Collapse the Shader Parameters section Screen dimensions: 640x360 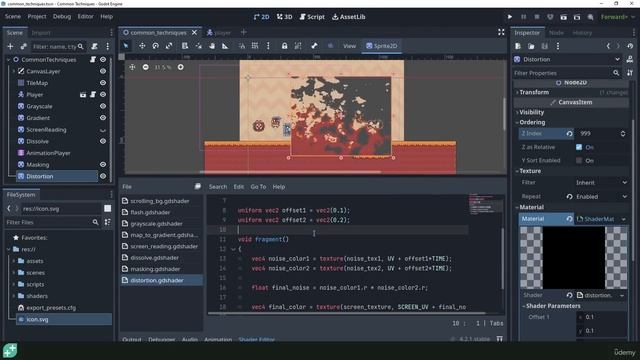coord(552,306)
